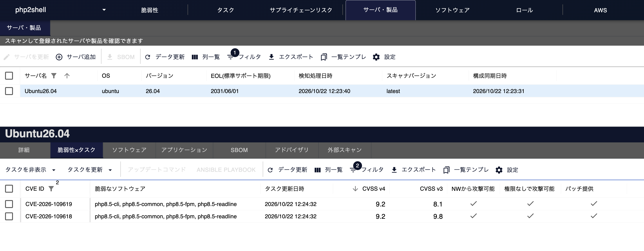Click the スキャナバージョン column header
Screen dimensions: 644x251
(x=411, y=76)
